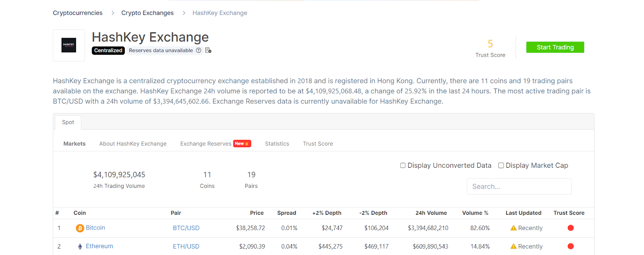Click the $24,747 depth value
Viewport: 644px width, 255px height.
(x=332, y=228)
